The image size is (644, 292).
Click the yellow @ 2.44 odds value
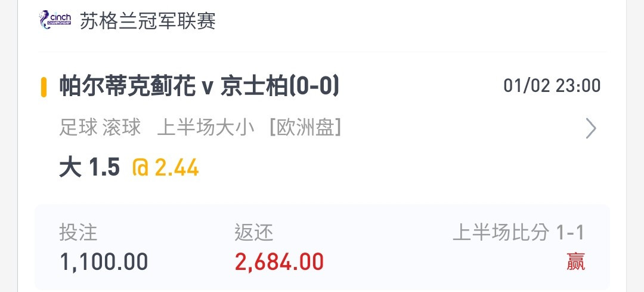(x=166, y=168)
